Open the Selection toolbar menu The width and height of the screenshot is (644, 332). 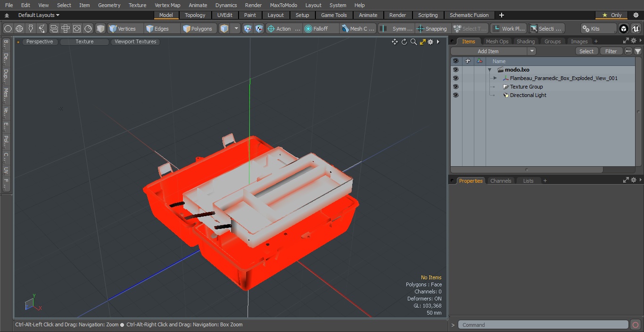click(x=547, y=29)
